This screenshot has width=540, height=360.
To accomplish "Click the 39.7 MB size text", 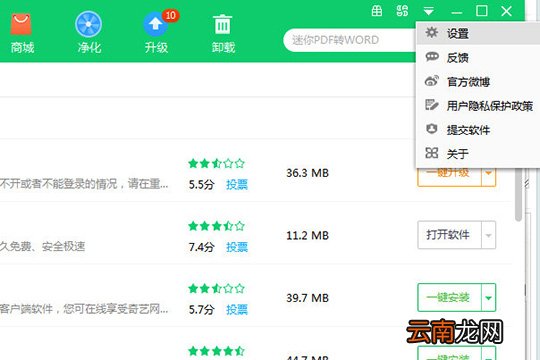I will click(307, 298).
